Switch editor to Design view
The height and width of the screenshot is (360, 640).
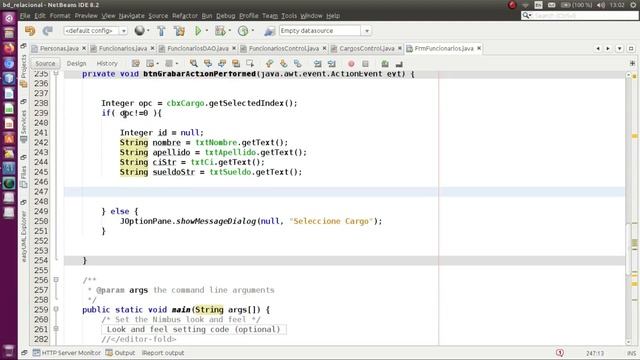coord(76,64)
